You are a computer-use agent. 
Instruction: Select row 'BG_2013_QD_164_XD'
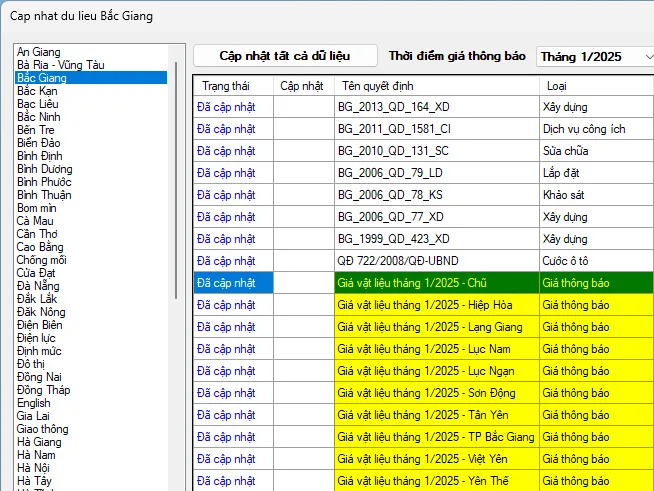(x=394, y=106)
